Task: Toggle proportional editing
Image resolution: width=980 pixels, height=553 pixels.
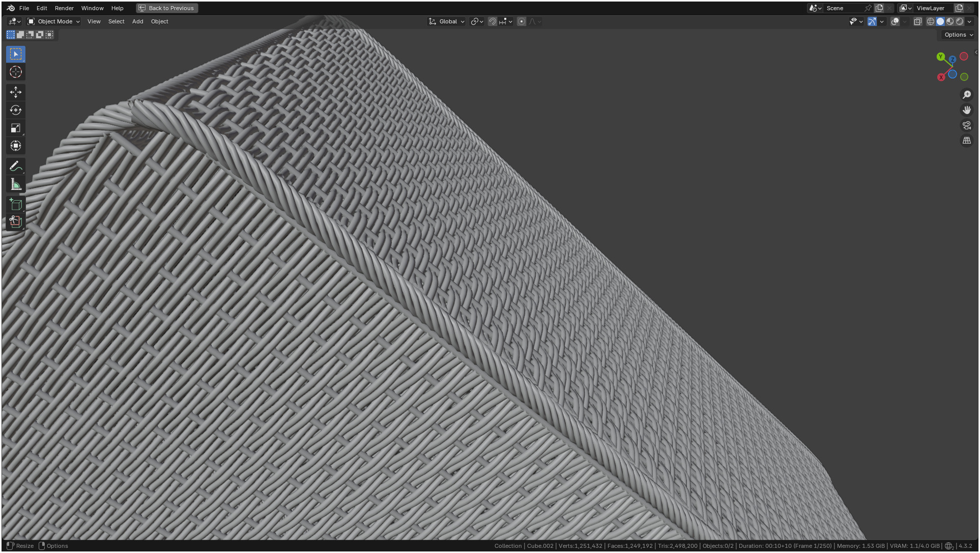Action: [x=522, y=21]
